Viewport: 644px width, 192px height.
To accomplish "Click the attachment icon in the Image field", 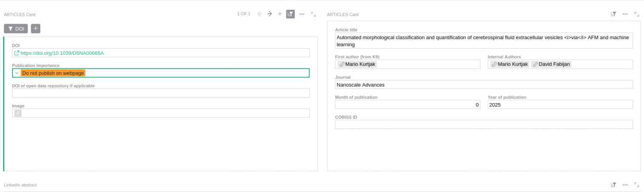I will click(18, 113).
